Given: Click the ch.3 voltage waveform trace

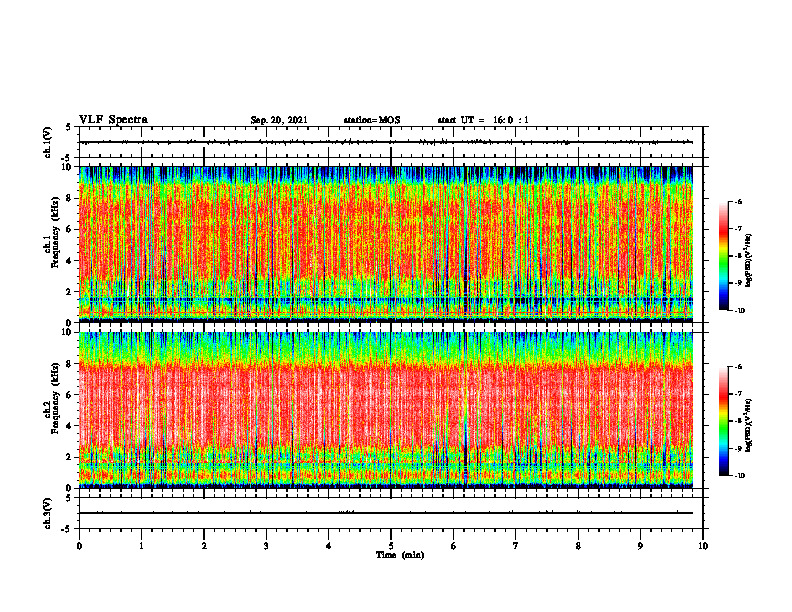Looking at the screenshot, I should click(386, 513).
